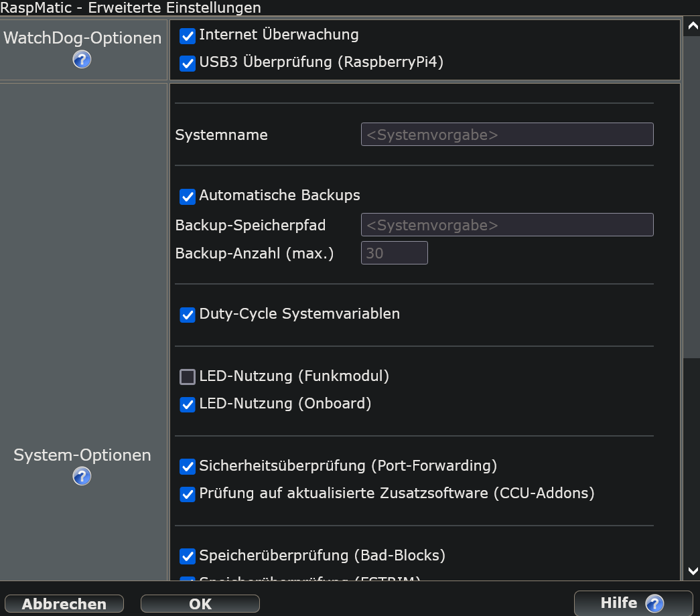The height and width of the screenshot is (616, 700).
Task: Click the Backup-Anzahl (max.) number field
Action: point(394,254)
